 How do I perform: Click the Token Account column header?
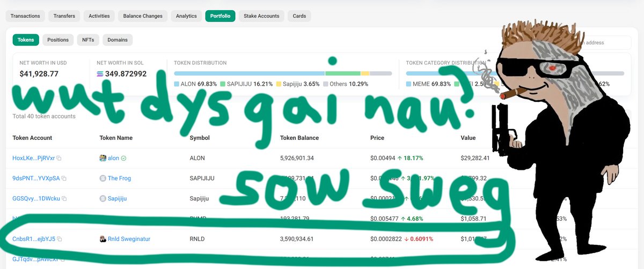[x=32, y=138]
